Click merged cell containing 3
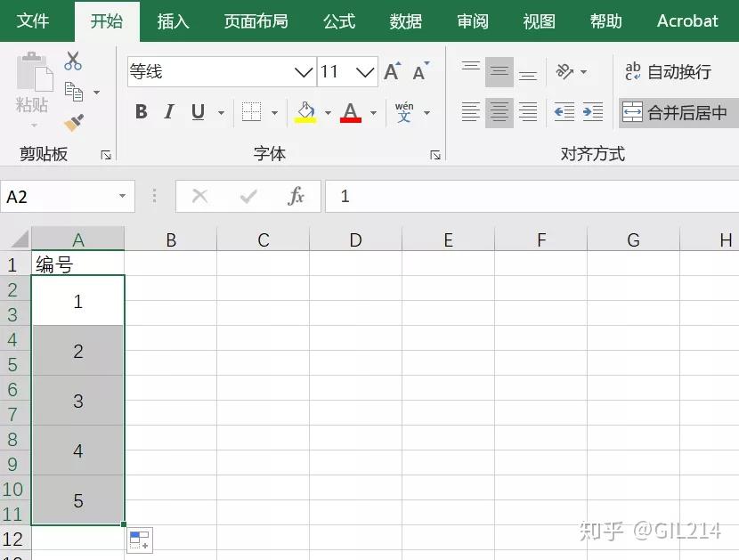 tap(77, 401)
